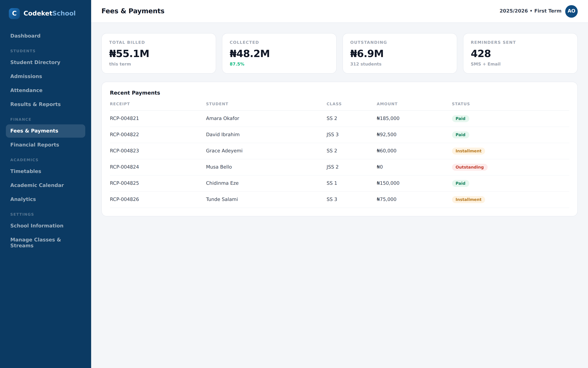Click receipt RCP-004825
Image resolution: width=588 pixels, height=368 pixels.
(x=124, y=183)
